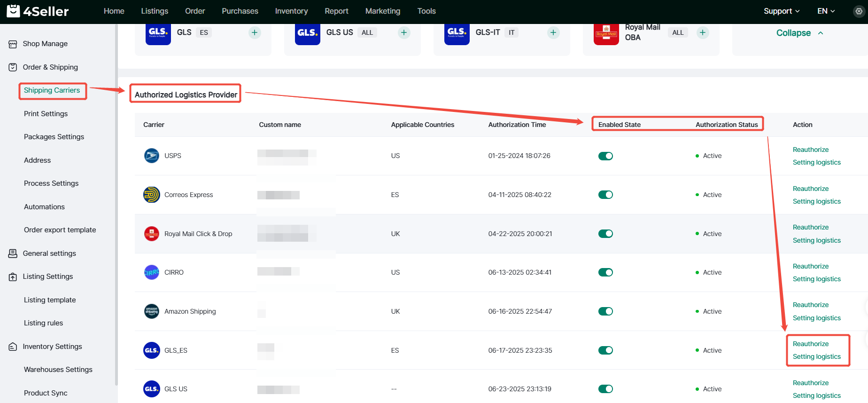Collapse the carrier cards section
Screen dimensions: 868x403
[799, 33]
